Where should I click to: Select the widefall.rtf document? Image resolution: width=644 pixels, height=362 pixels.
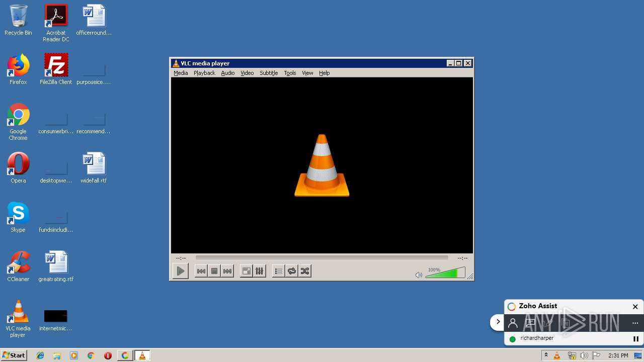(x=94, y=168)
